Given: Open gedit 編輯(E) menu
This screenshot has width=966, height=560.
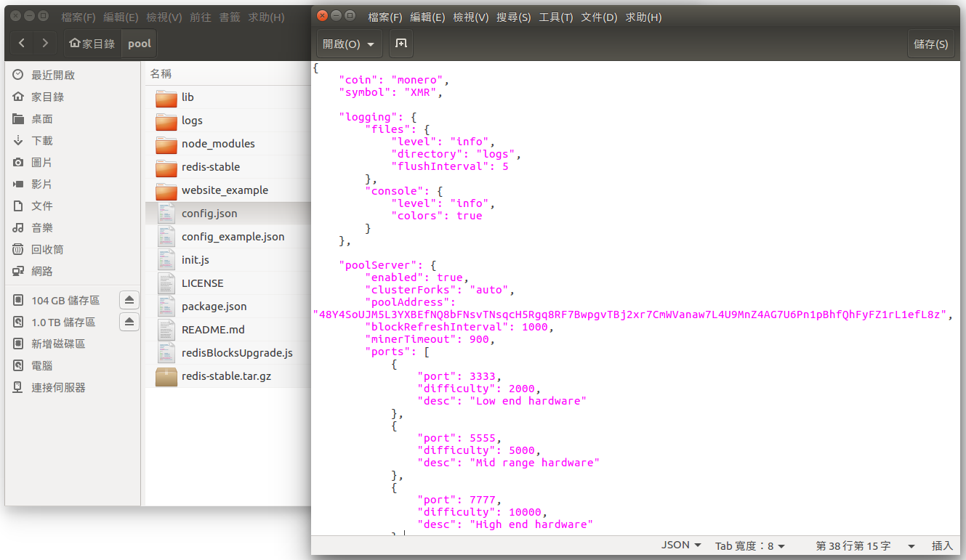Looking at the screenshot, I should pyautogui.click(x=427, y=17).
